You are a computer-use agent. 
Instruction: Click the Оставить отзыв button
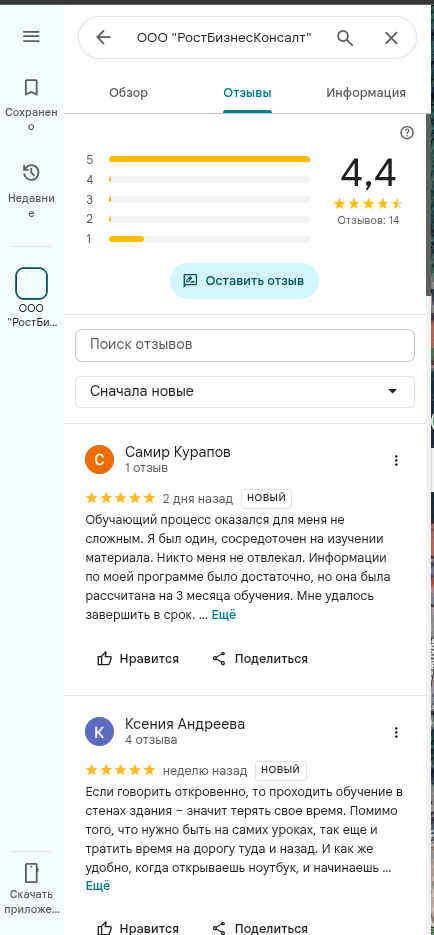coord(244,281)
